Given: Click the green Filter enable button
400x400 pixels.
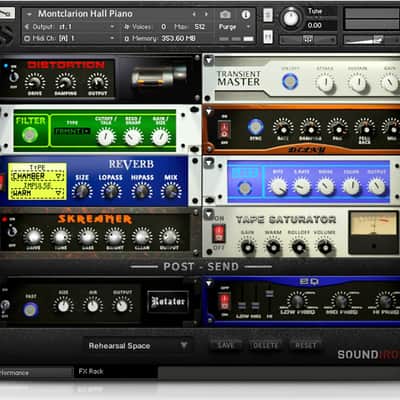Looking at the screenshot, I should (x=30, y=135).
